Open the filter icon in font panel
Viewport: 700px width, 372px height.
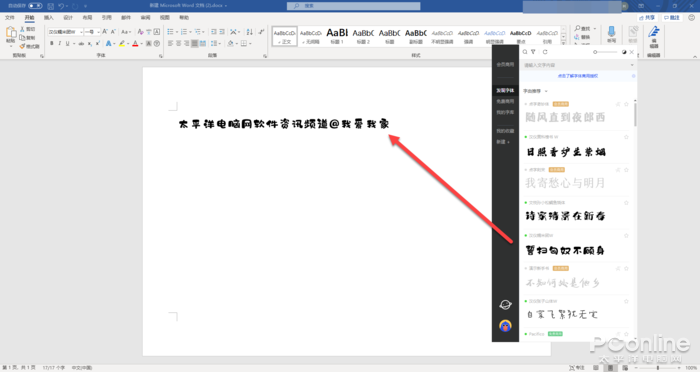(533, 52)
